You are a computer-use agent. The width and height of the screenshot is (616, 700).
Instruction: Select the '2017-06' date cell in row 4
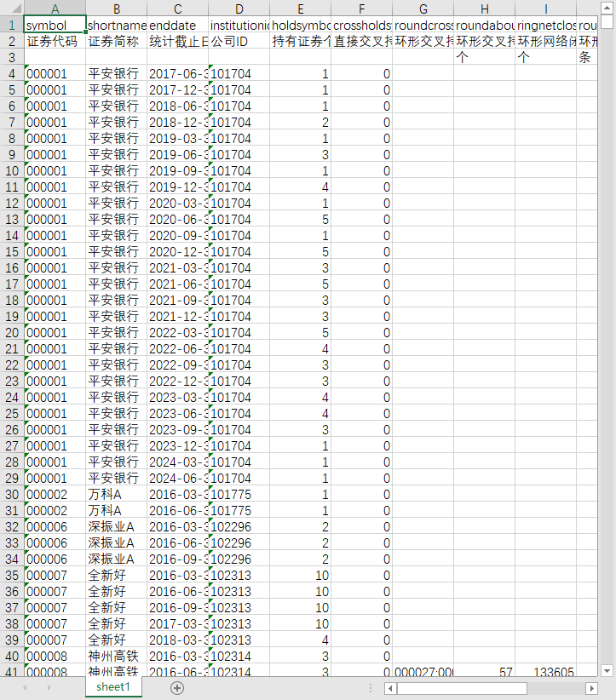(x=178, y=73)
